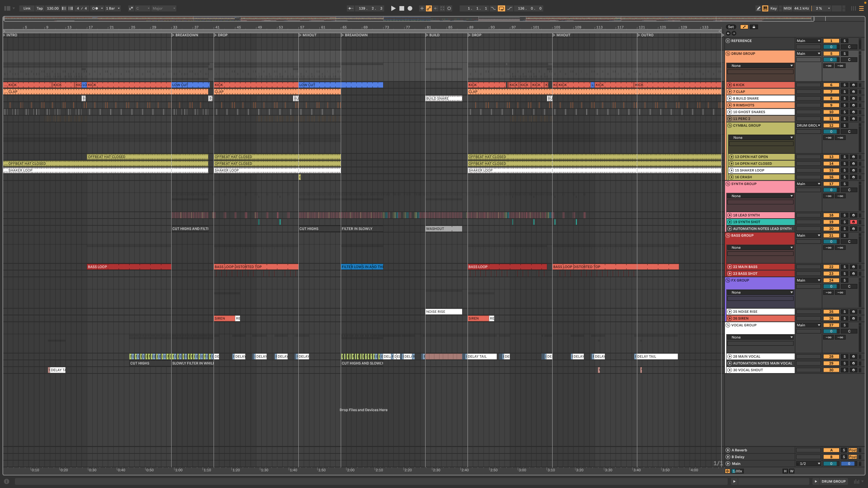Toggle the browser show/hide icon

(7, 8)
